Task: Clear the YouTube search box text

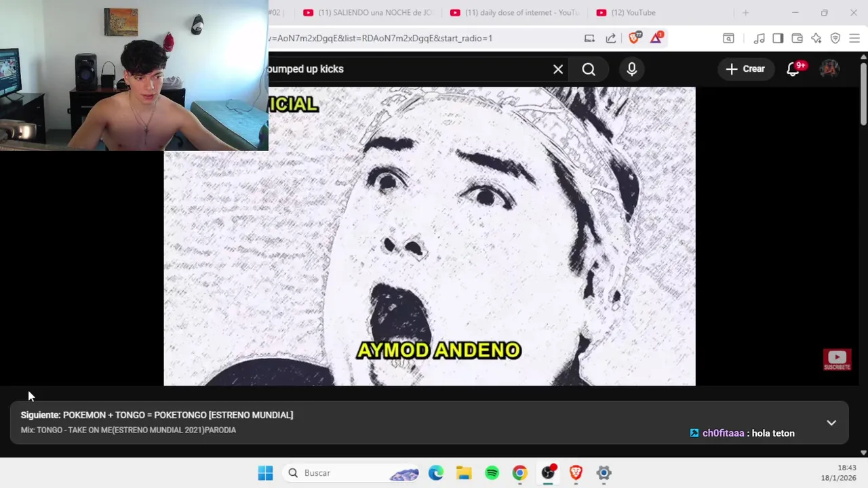Action: pyautogui.click(x=558, y=69)
